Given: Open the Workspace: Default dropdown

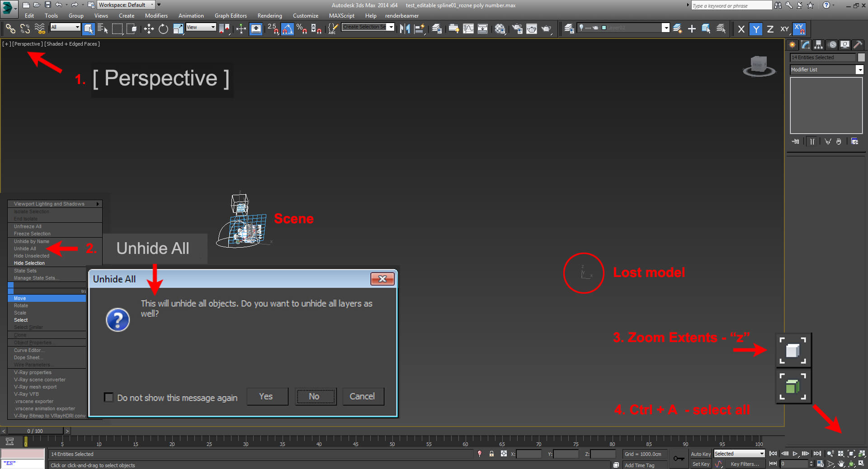Looking at the screenshot, I should coord(126,5).
